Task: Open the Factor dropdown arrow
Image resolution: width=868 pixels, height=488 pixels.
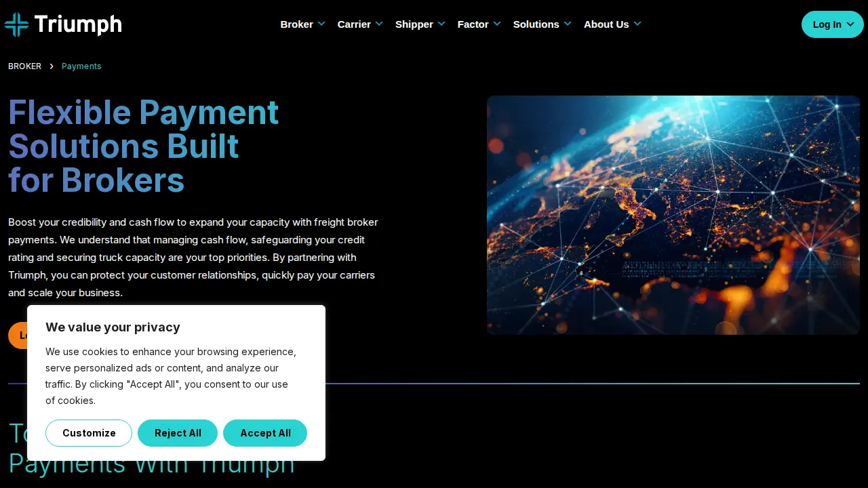Action: click(x=497, y=24)
